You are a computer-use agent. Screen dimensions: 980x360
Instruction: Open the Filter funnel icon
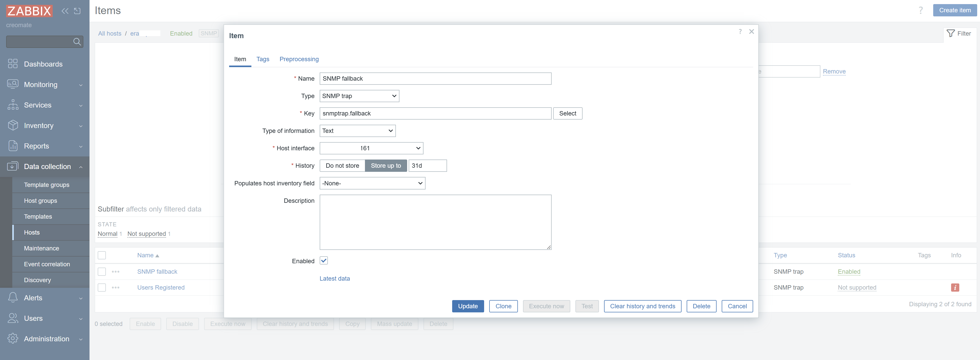pyautogui.click(x=950, y=34)
